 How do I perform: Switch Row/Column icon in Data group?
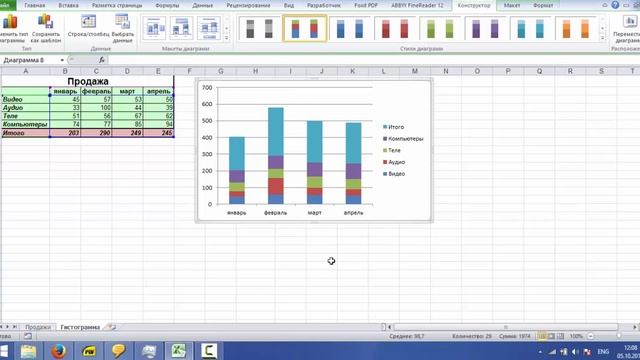pos(88,21)
